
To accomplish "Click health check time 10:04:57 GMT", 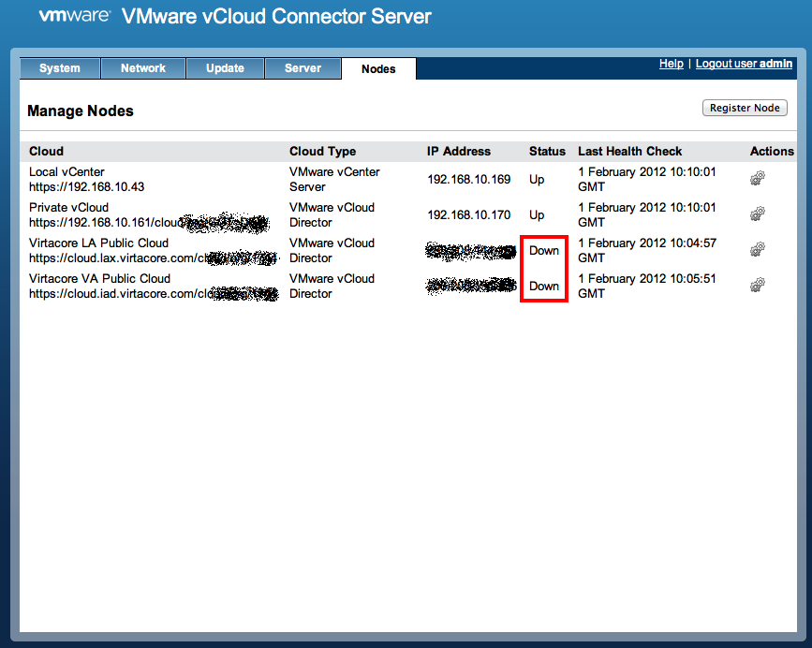I will (647, 251).
